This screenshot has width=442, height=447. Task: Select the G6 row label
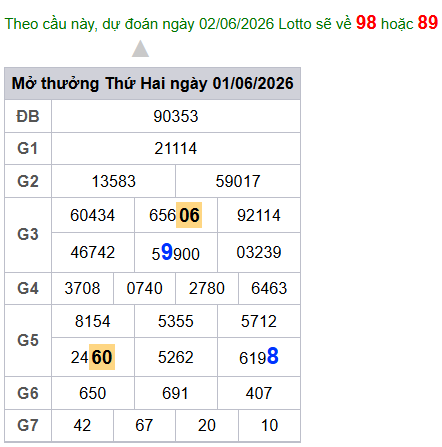pos(28,393)
